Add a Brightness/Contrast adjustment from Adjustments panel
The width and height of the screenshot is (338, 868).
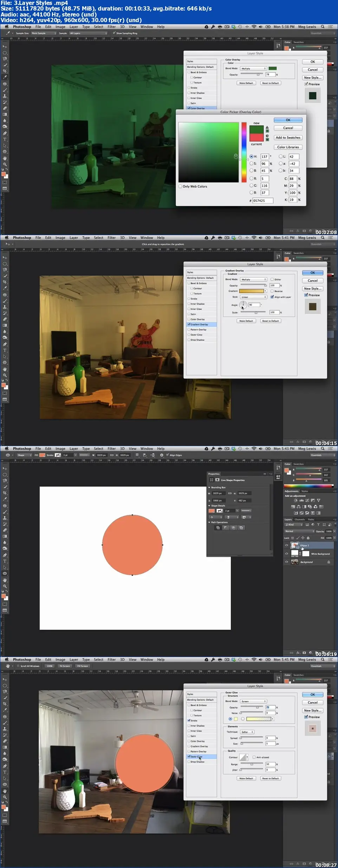[296, 500]
